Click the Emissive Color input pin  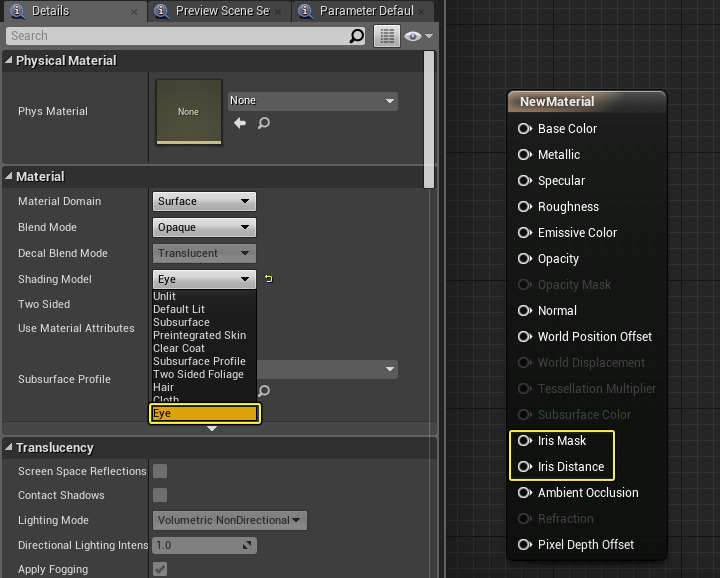pyautogui.click(x=524, y=233)
